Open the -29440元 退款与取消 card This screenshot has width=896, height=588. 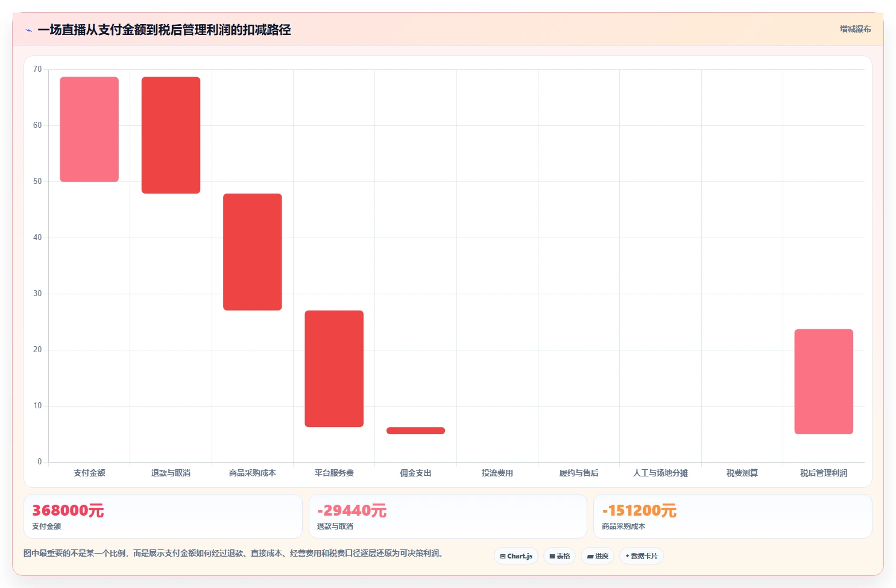pos(447,516)
